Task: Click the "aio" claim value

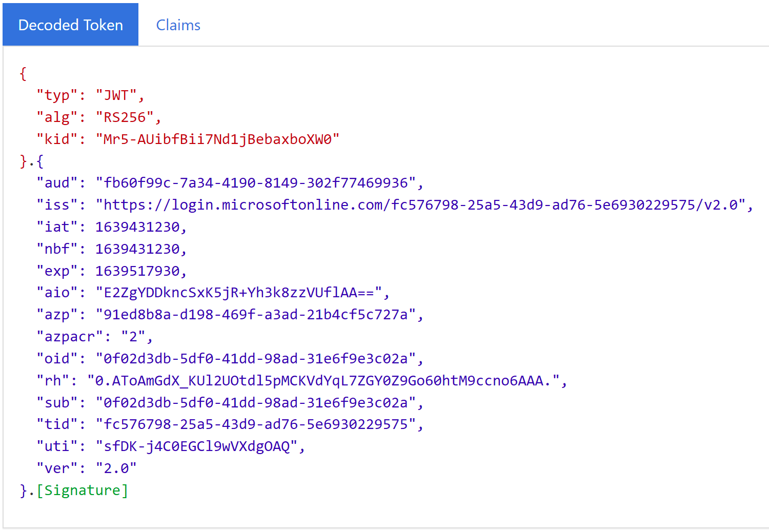Action: (238, 293)
